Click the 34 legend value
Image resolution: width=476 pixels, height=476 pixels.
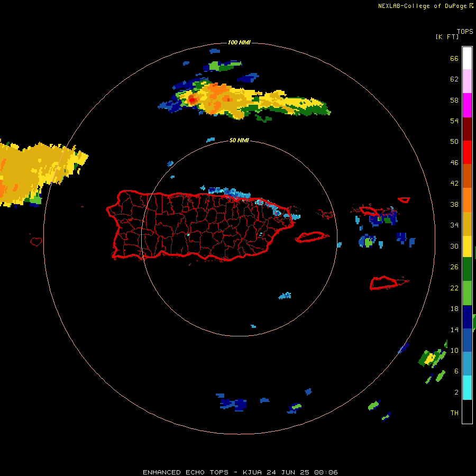point(454,225)
